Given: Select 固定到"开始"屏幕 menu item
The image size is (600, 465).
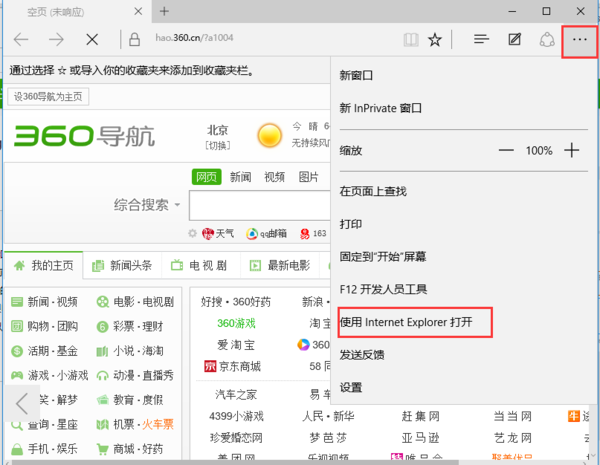Looking at the screenshot, I should pos(383,256).
